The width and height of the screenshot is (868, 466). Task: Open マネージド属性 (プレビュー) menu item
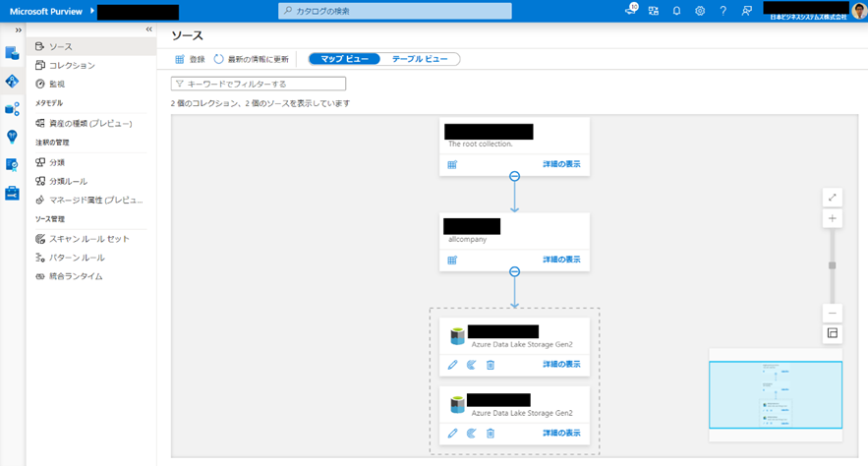pyautogui.click(x=90, y=201)
